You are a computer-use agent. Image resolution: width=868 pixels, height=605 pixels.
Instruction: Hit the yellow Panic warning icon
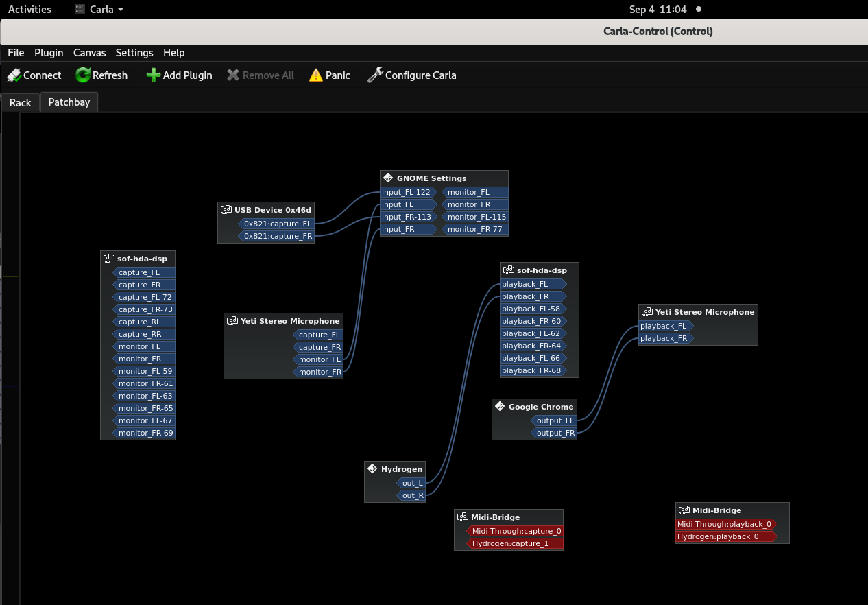click(x=315, y=75)
